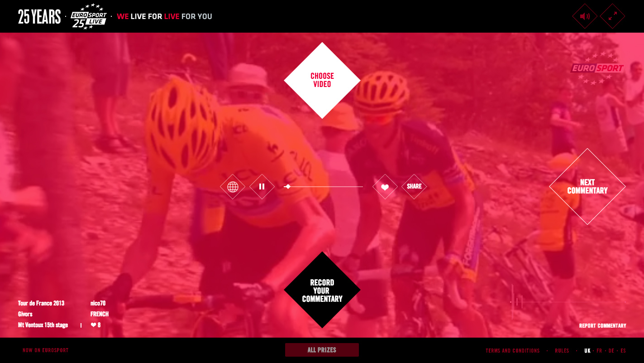The width and height of the screenshot is (644, 363).
Task: Switch site language to FR
Action: [x=599, y=351]
